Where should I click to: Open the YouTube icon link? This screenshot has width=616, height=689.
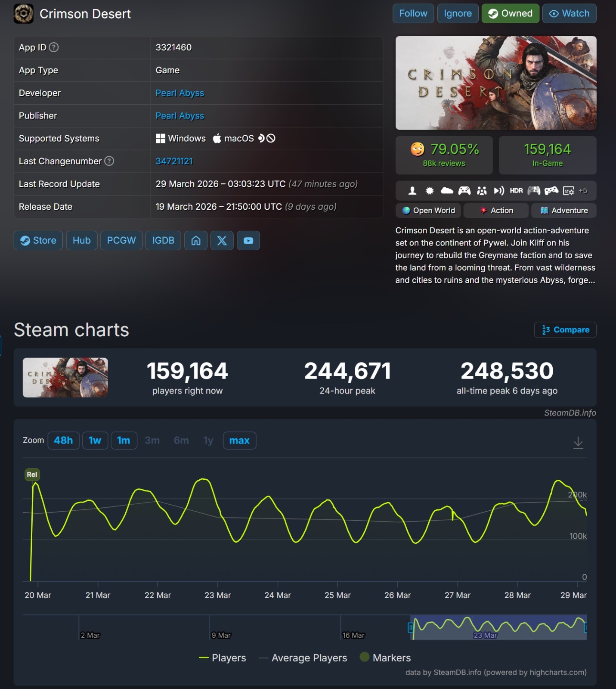[x=248, y=240]
